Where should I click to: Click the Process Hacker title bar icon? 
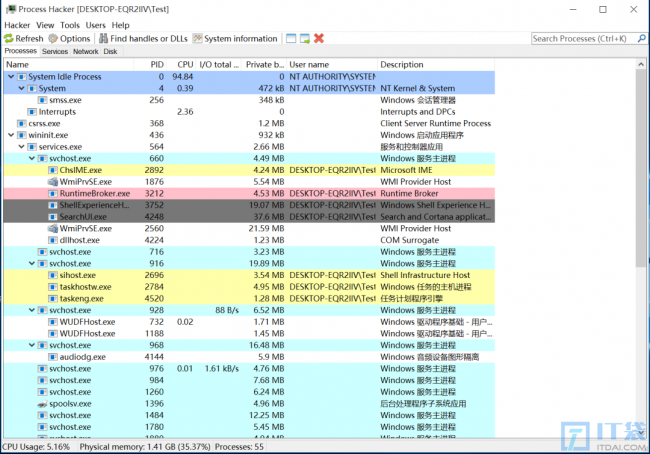[x=11, y=9]
